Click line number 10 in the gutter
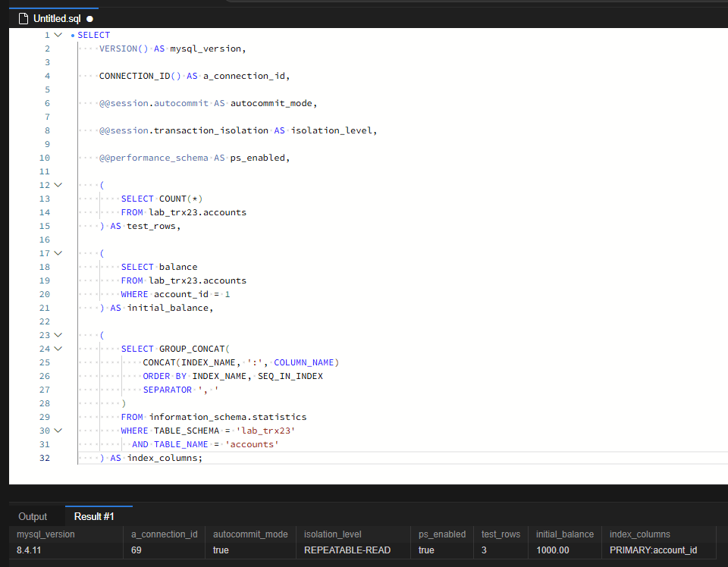 point(45,158)
